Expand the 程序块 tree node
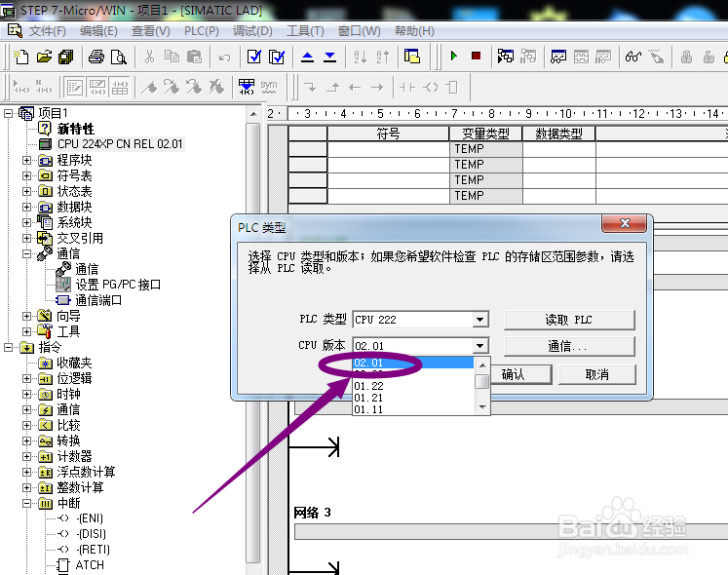 tap(26, 160)
